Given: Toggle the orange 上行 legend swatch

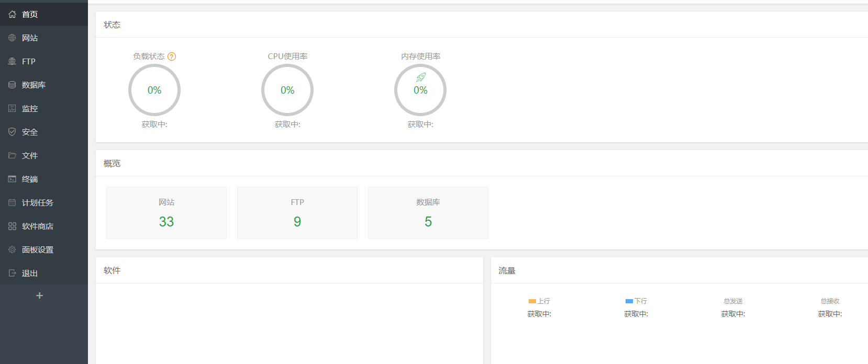Looking at the screenshot, I should [532, 301].
